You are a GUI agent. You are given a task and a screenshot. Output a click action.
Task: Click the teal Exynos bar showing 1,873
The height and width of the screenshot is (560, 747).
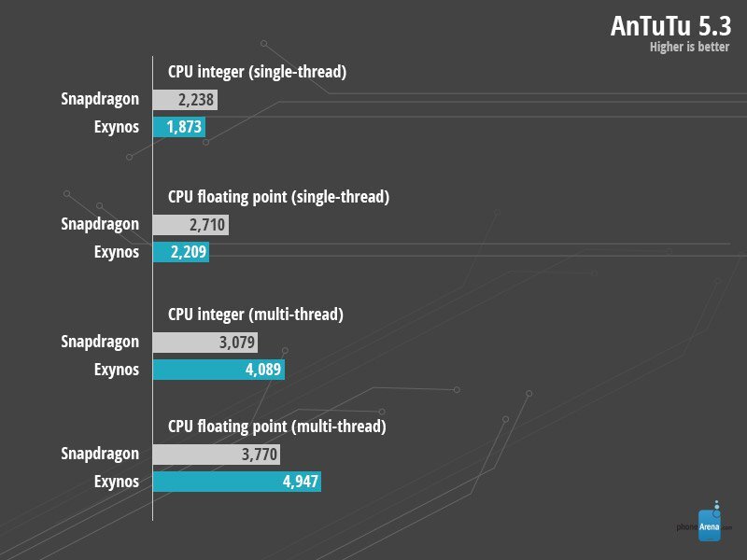pos(179,128)
